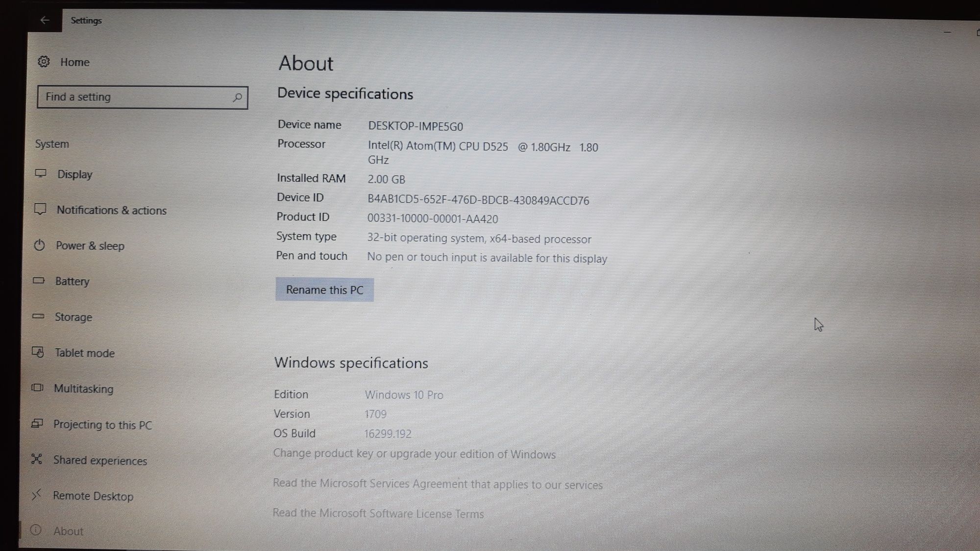Click the Version value 1709
This screenshot has width=980, height=551.
375,414
